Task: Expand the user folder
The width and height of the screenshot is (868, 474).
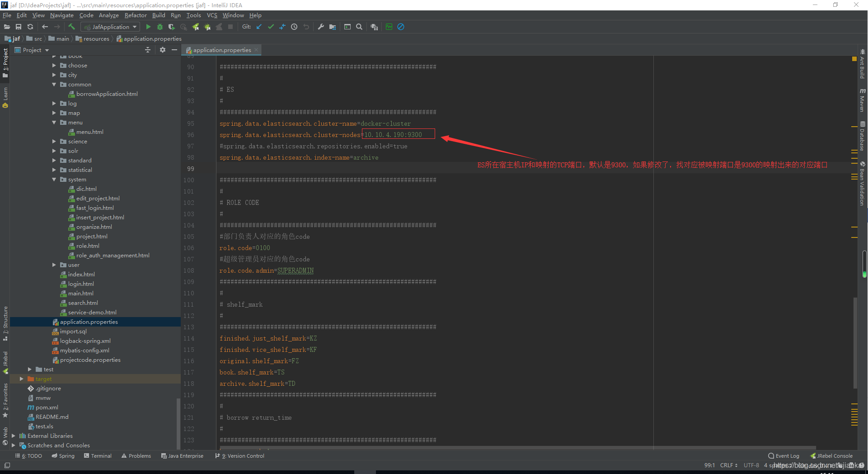Action: point(54,265)
